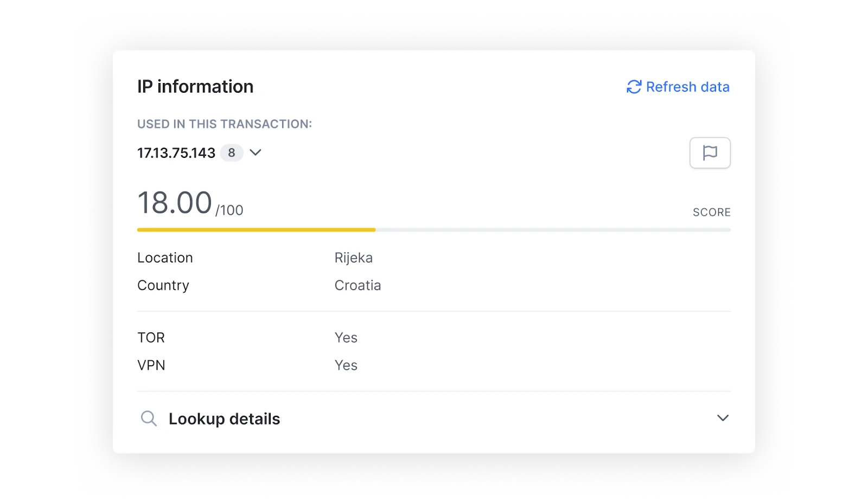Click the Lookup details chevron arrow
The image size is (868, 502).
[x=723, y=418]
